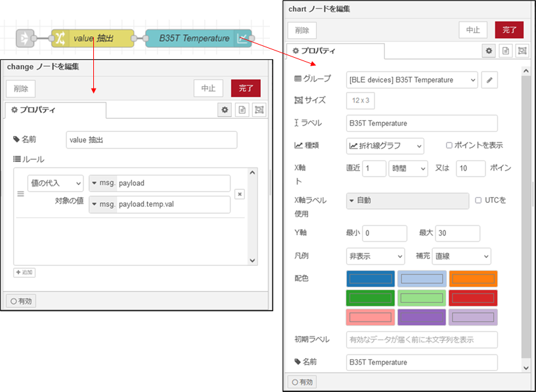Click the pencil icon to edit group
Viewport: 536px width, 392px height.
[489, 80]
